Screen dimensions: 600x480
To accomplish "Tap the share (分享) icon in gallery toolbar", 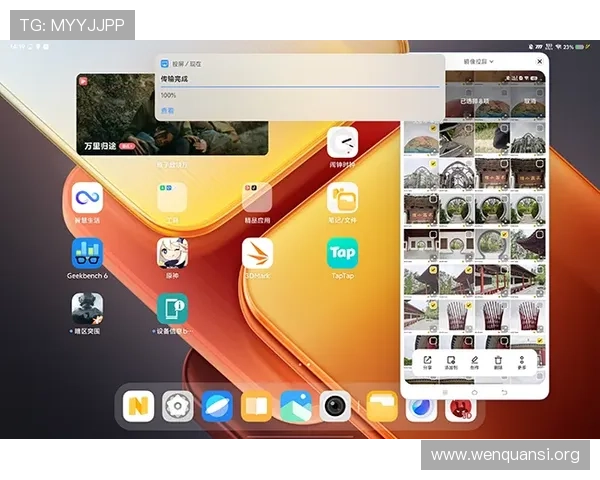I will coord(428,360).
